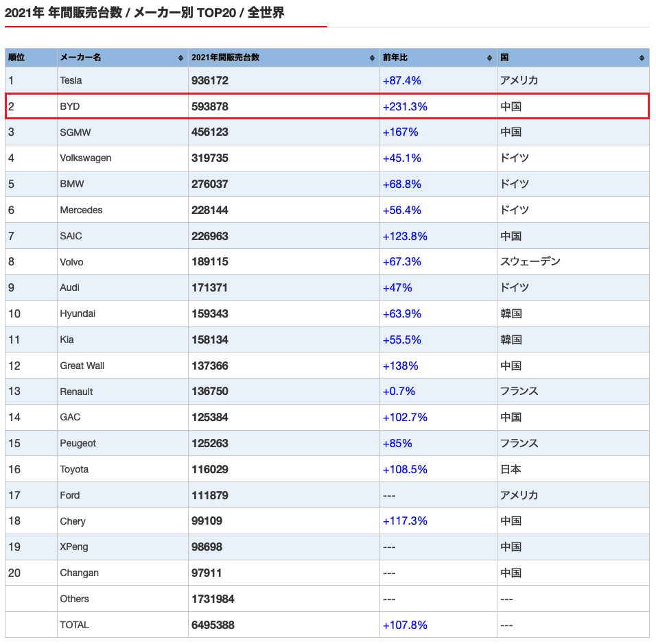Viewport: 656px width, 644px height.
Task: Select Hyundai's sales number 159343
Action: coord(210,313)
